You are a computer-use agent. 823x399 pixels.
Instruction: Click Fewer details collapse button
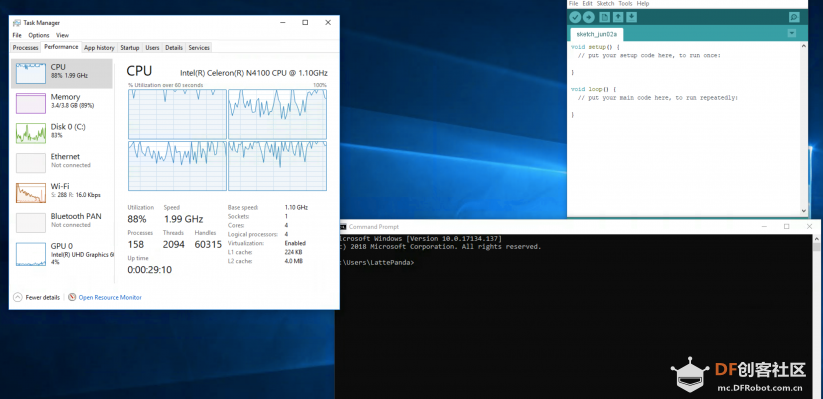pos(36,297)
